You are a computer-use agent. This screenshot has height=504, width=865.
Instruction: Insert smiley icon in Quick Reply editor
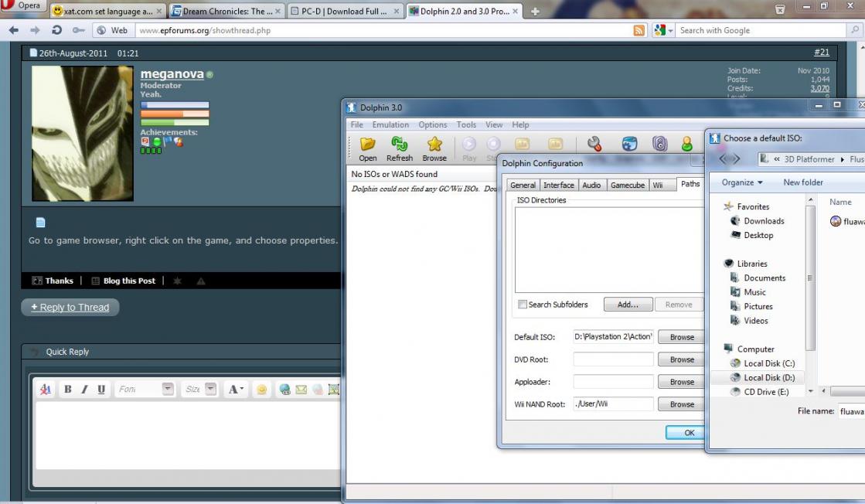[x=261, y=390]
